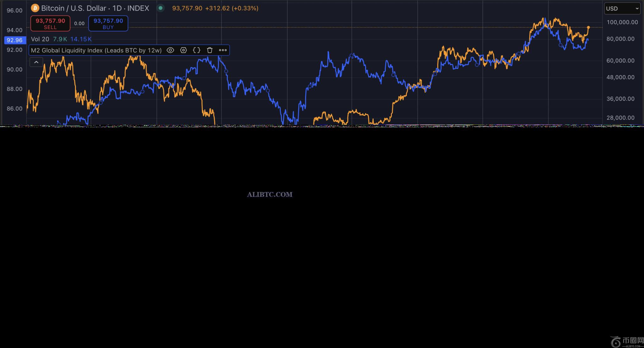644x348 pixels.
Task: Click the site logo at bottom right
Action: 626,341
